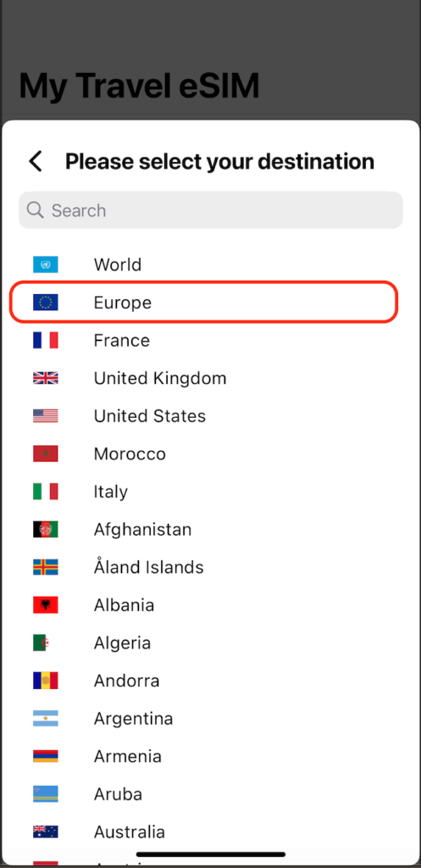This screenshot has width=421, height=868.
Task: Pick Åland Islands destination
Action: pos(211,567)
